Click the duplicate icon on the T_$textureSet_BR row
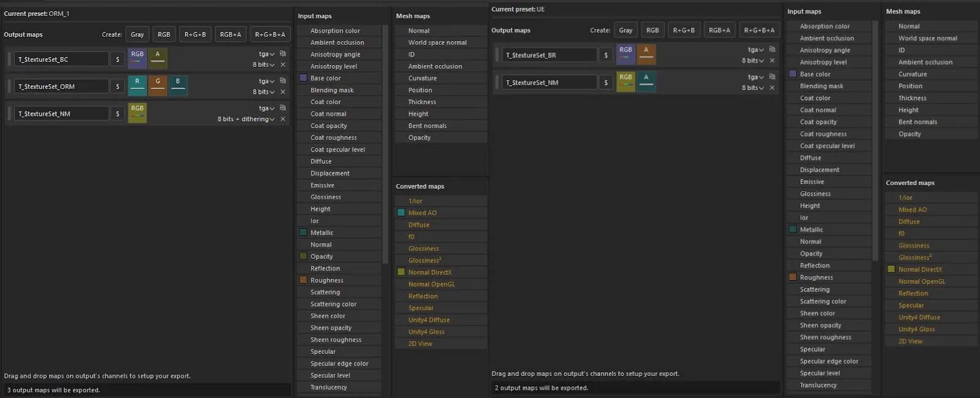 [x=772, y=49]
